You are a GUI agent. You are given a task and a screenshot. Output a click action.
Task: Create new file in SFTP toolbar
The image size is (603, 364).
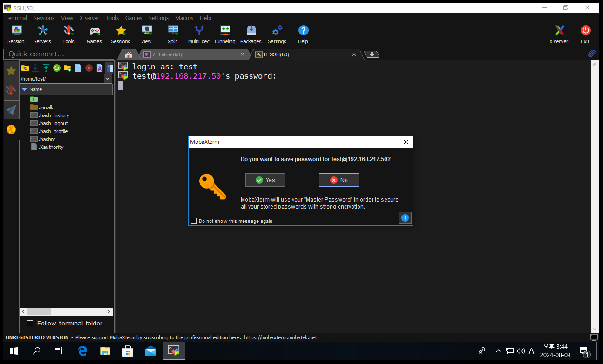(78, 68)
